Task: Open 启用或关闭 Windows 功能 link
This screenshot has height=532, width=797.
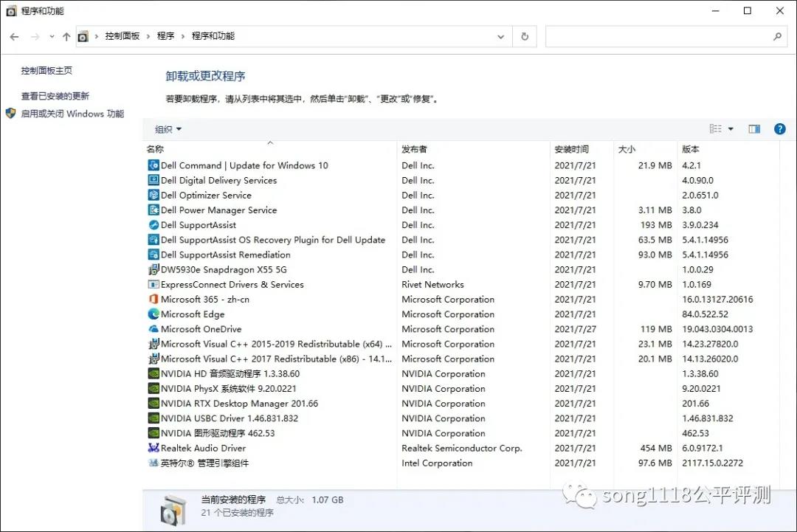Action: click(72, 114)
